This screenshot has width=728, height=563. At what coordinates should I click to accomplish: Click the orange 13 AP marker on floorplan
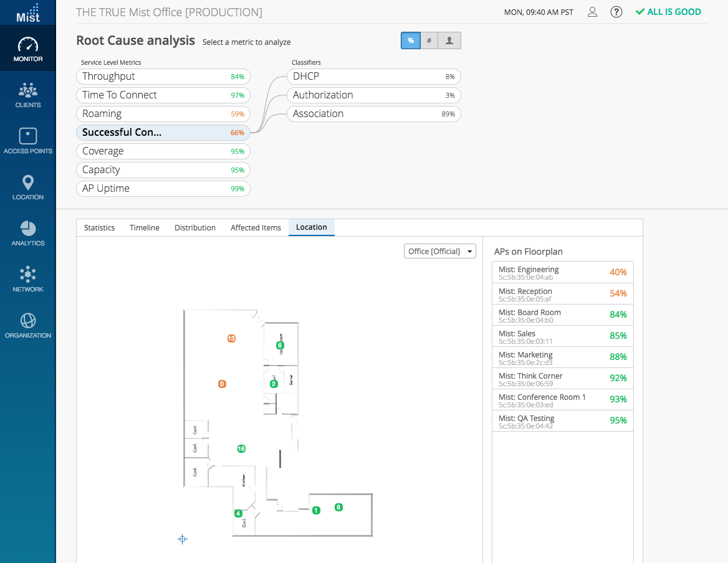(x=231, y=339)
